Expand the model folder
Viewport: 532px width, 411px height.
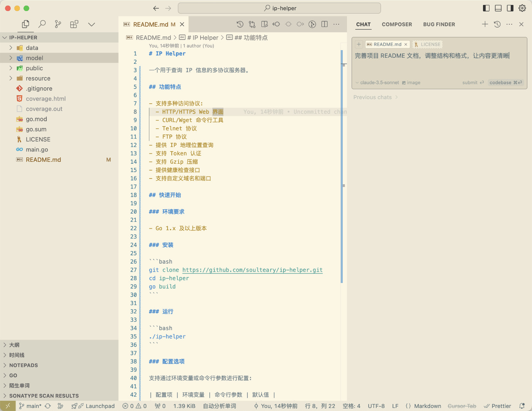(x=59, y=58)
